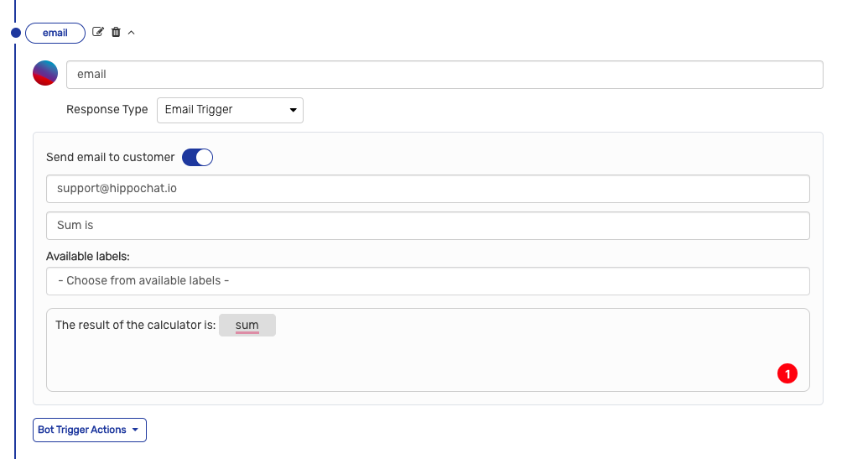
Task: Click the "Send email to customer" label text
Action: (110, 157)
